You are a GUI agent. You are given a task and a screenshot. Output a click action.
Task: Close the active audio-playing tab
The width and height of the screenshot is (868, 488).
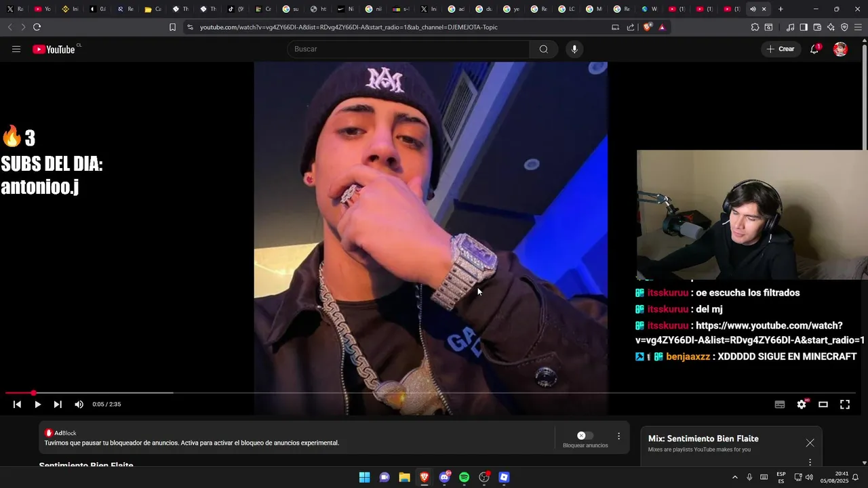click(x=764, y=9)
